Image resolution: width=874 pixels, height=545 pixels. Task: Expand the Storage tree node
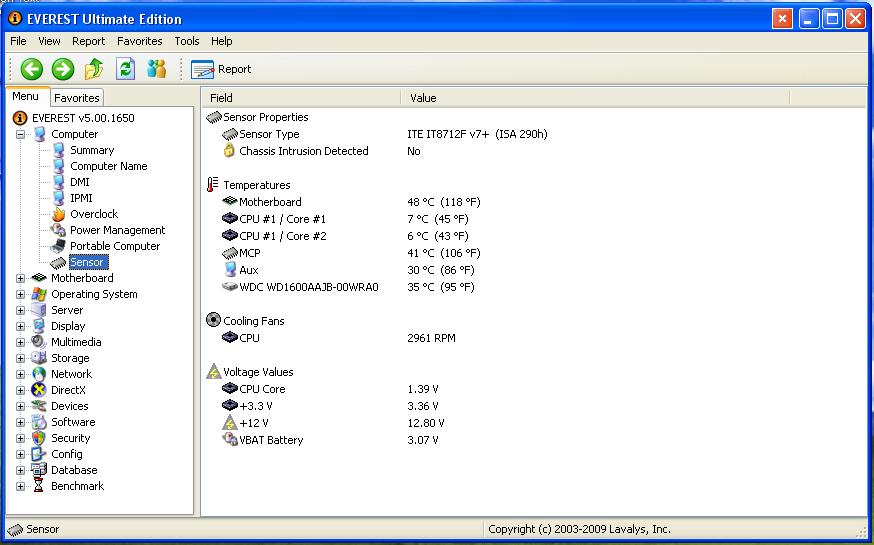[x=21, y=358]
